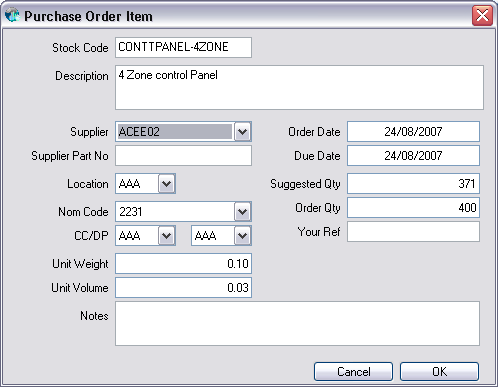Click the Supplier Part No label
Viewport: 498px width, 387px height.
(70, 156)
